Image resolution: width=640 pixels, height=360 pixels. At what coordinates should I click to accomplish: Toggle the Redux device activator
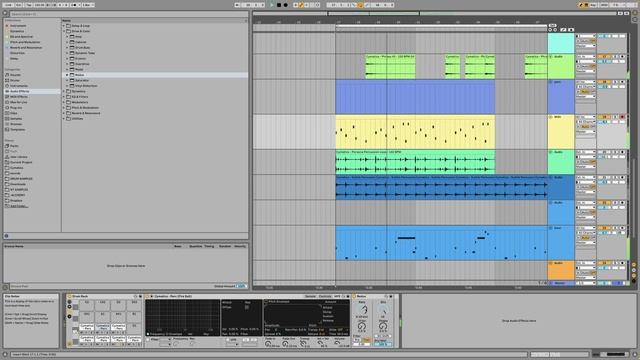pos(355,296)
